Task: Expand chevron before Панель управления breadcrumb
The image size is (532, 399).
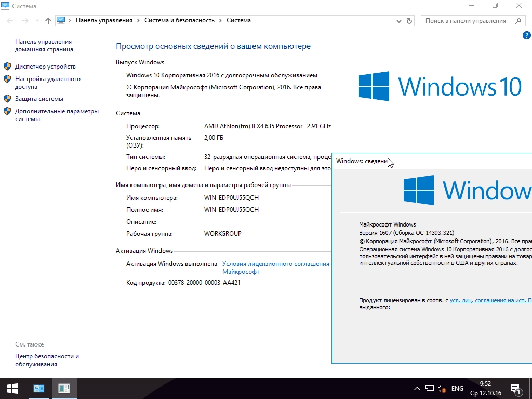Action: pyautogui.click(x=70, y=21)
